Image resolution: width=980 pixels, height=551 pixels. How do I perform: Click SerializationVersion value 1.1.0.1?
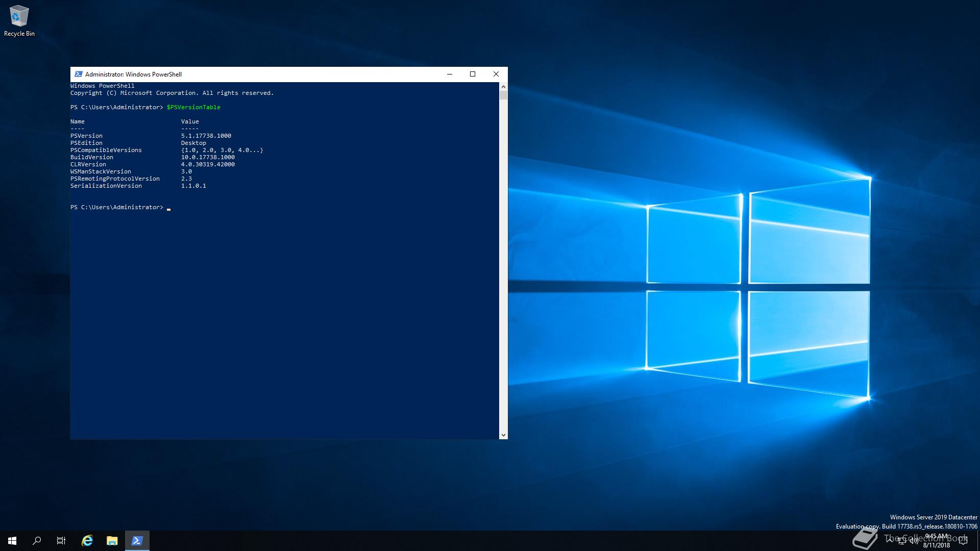click(193, 186)
